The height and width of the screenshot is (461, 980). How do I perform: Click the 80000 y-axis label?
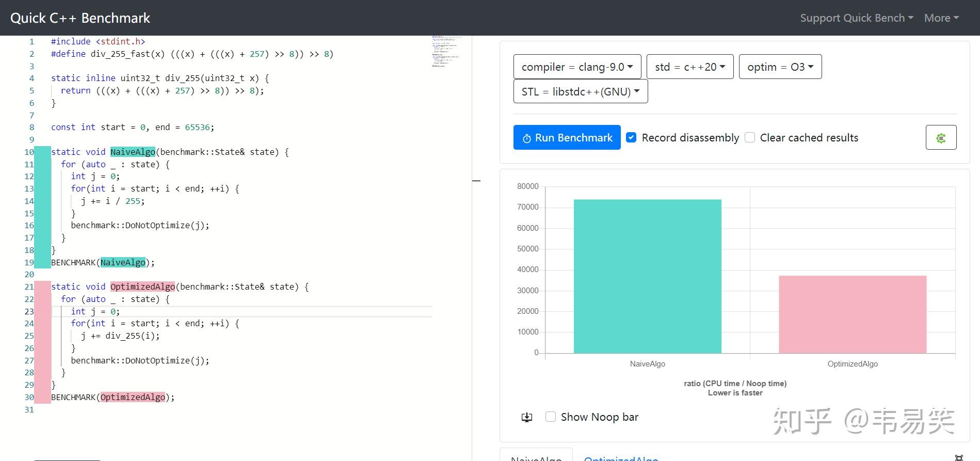(x=527, y=186)
